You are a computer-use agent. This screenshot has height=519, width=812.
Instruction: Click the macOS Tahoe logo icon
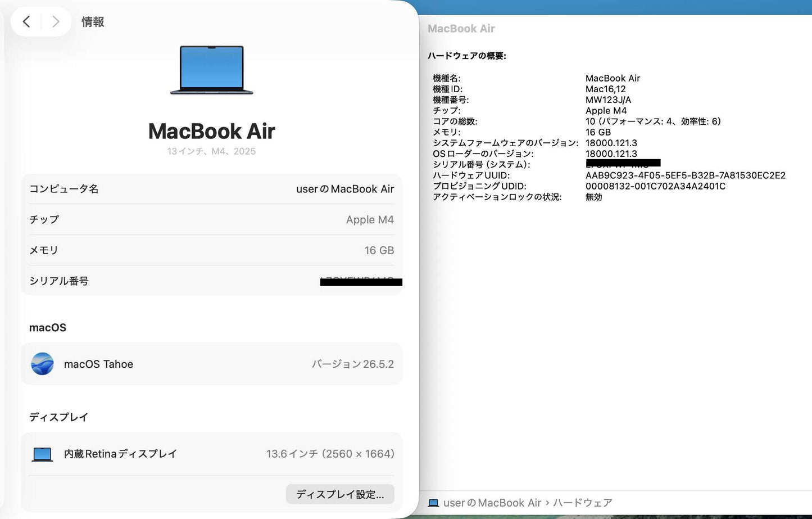point(43,364)
